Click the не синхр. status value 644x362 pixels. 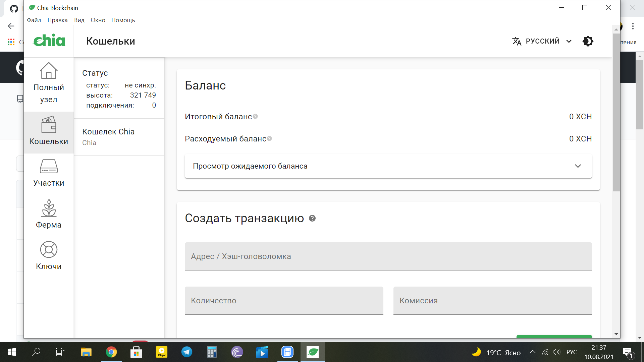[140, 85]
